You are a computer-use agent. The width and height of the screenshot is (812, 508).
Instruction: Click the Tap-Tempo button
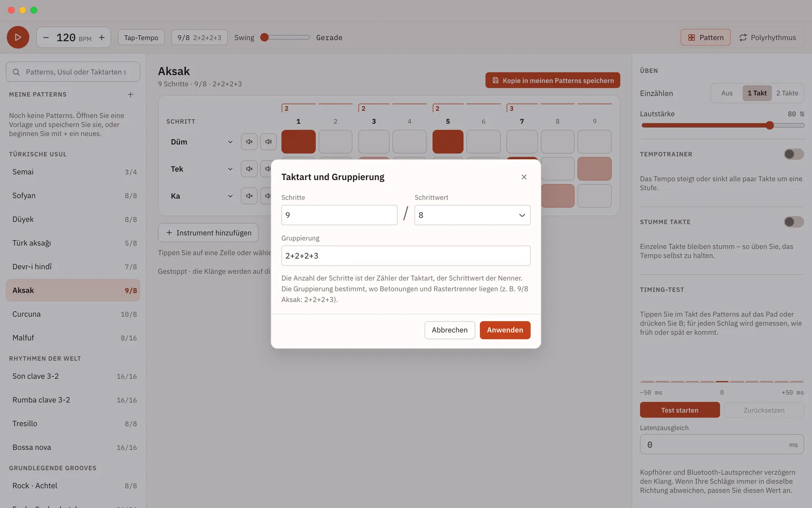point(141,37)
